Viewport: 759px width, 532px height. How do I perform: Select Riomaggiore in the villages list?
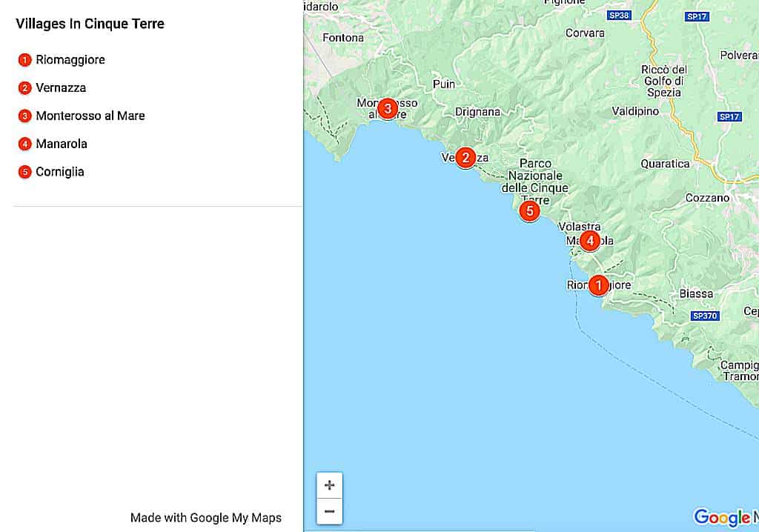pos(70,59)
